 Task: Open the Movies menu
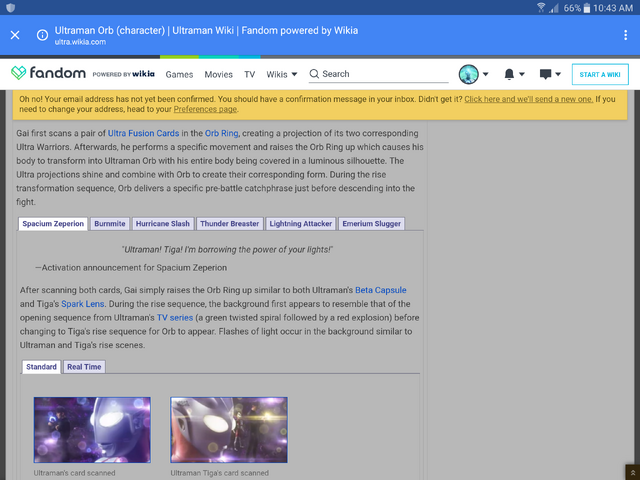pyautogui.click(x=218, y=74)
